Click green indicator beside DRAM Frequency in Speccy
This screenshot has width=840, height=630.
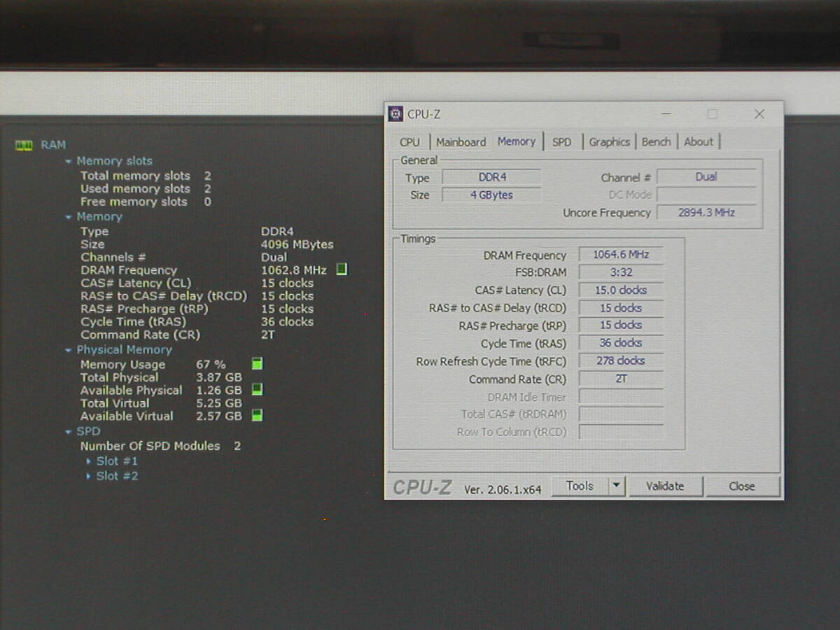342,269
